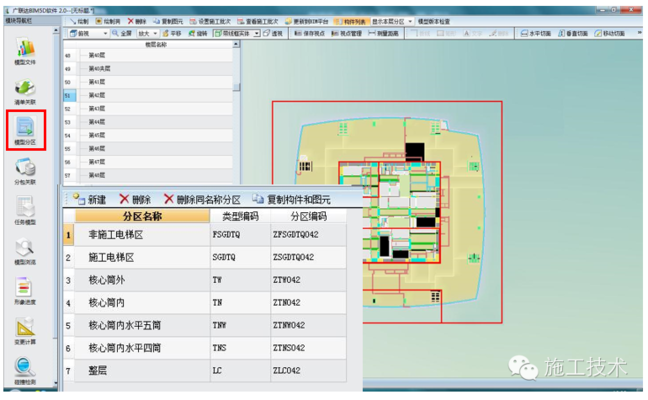Click 新建 to create a partition
The height and width of the screenshot is (400, 648).
89,200
